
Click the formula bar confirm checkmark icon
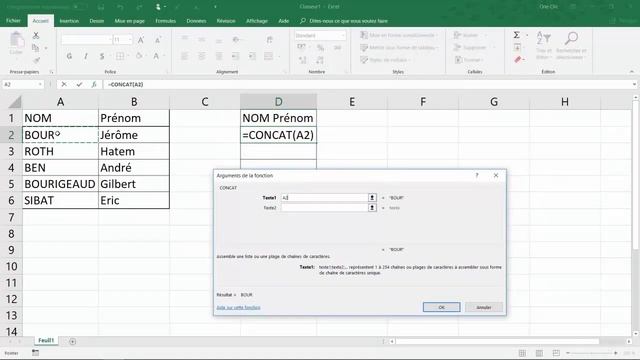(79, 84)
